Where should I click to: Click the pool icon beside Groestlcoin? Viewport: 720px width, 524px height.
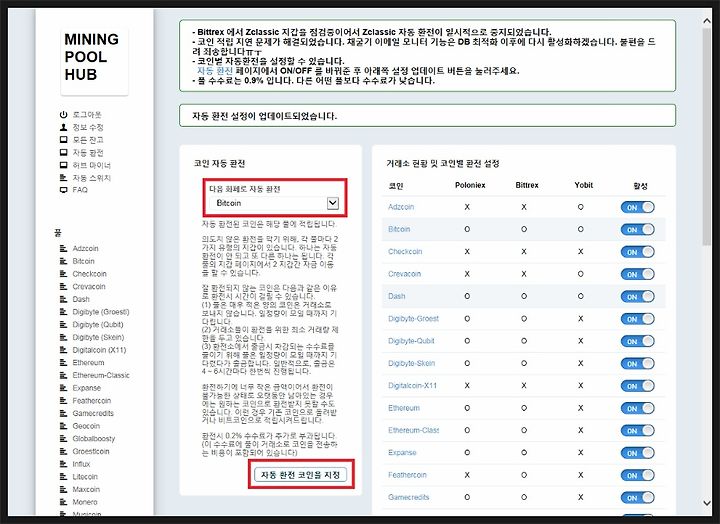(x=63, y=451)
